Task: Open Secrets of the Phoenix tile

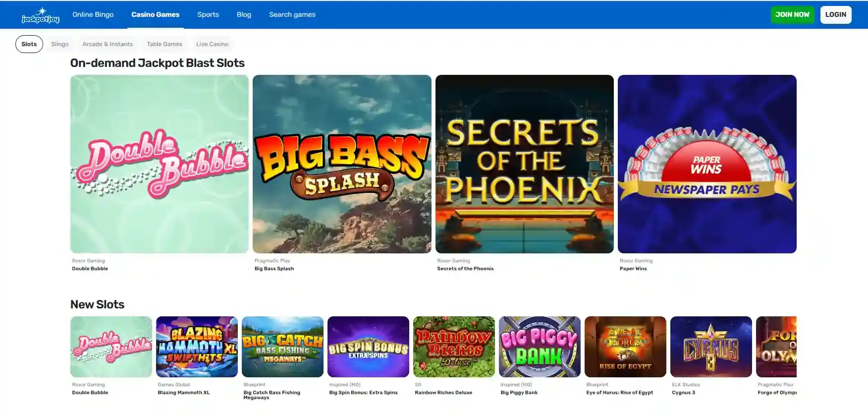Action: click(x=525, y=164)
